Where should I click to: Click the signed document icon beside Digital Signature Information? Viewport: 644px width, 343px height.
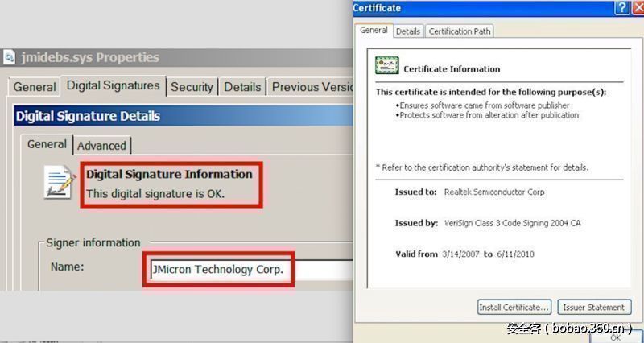[60, 182]
